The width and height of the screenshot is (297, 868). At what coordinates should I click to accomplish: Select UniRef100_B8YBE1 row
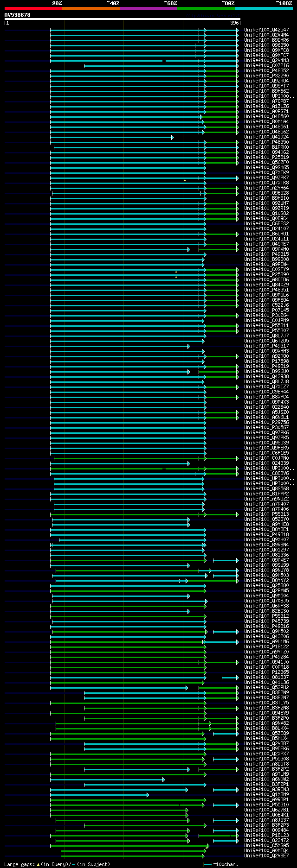pos(266,529)
